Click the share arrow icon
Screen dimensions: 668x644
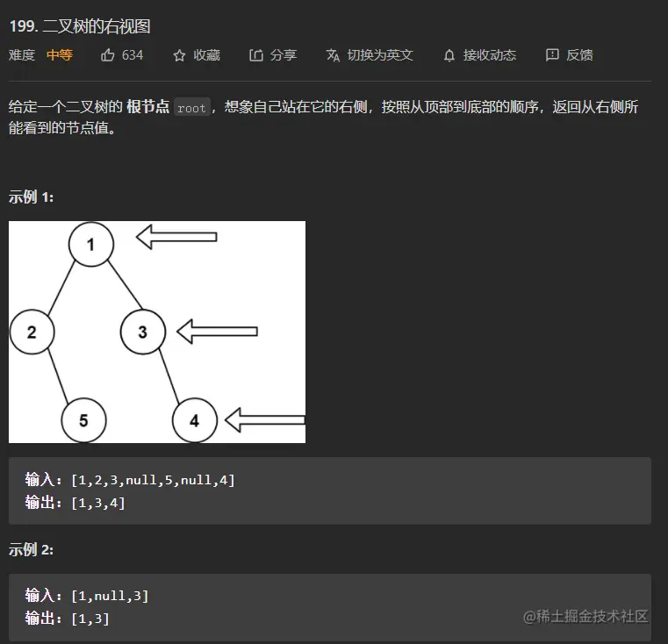pyautogui.click(x=256, y=55)
